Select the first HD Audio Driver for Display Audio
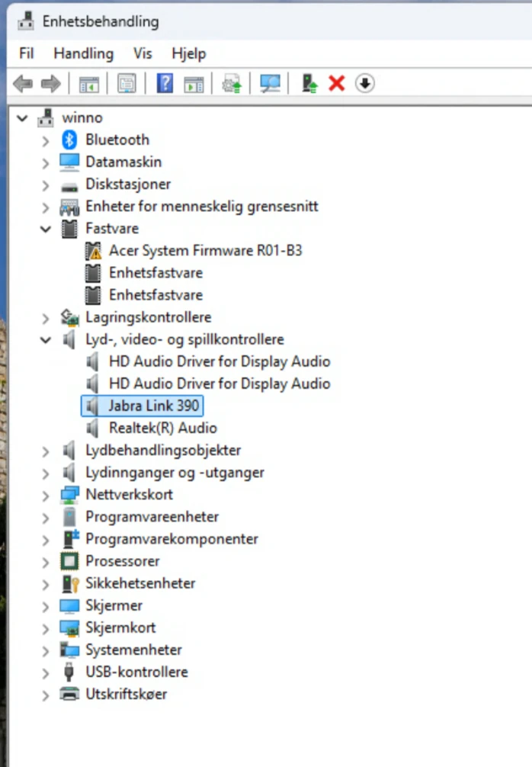Image resolution: width=532 pixels, height=767 pixels. [220, 361]
